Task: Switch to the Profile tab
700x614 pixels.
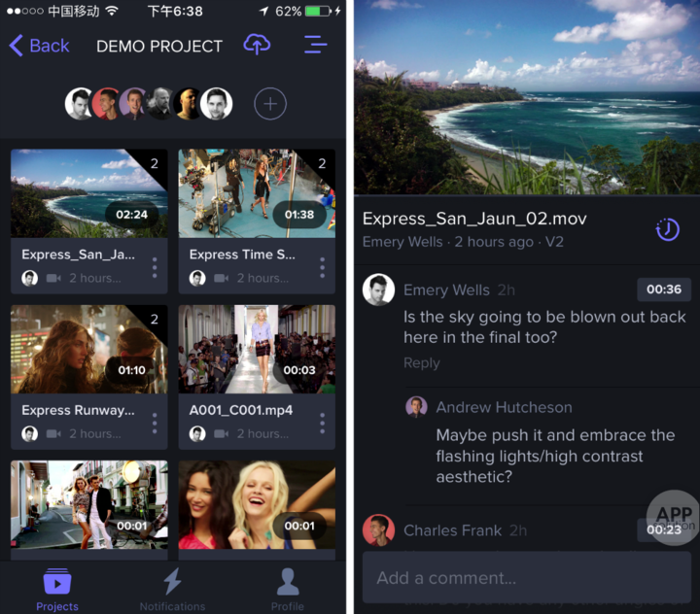Action: pos(288,590)
